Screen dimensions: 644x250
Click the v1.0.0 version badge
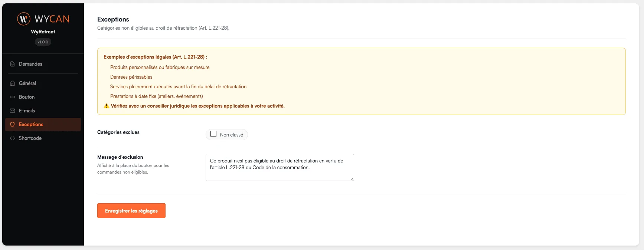[43, 42]
